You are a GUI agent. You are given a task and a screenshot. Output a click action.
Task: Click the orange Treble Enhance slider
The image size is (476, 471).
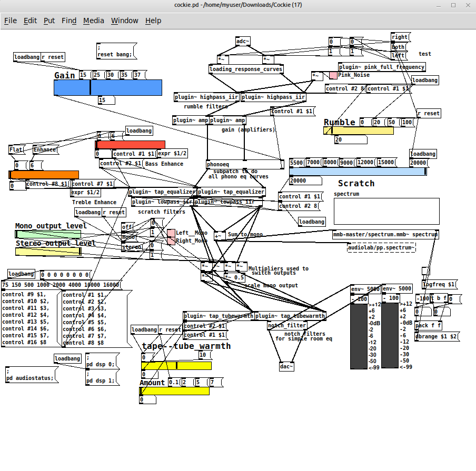(44, 175)
